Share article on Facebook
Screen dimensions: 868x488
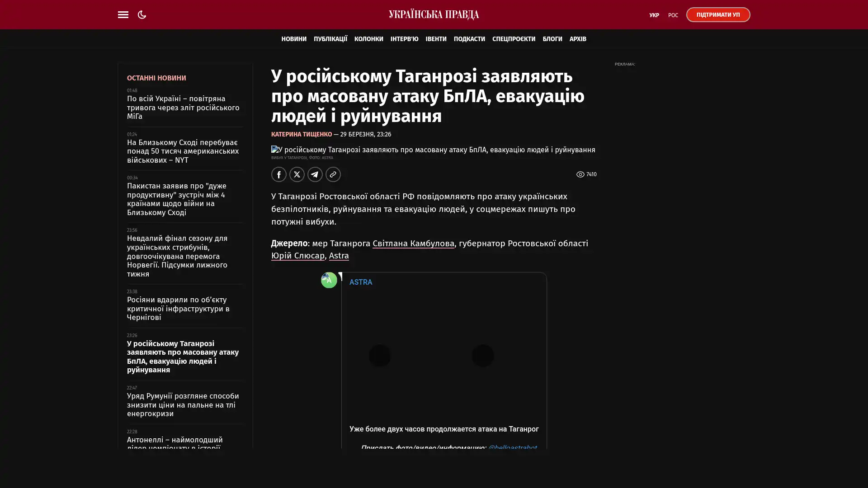(x=279, y=174)
